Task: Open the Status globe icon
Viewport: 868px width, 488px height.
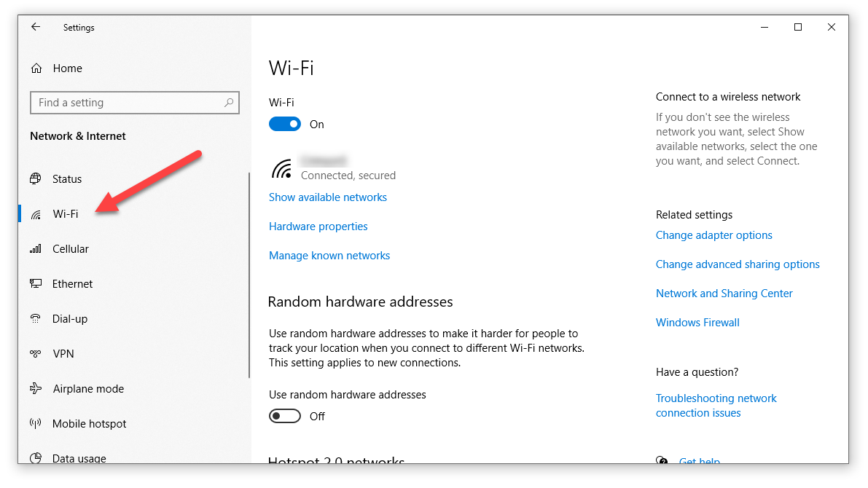Action: (36, 179)
